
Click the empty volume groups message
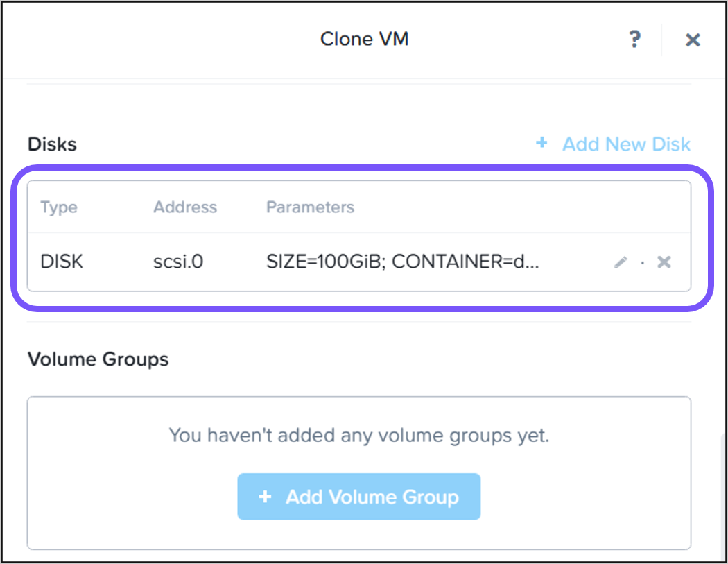(358, 436)
